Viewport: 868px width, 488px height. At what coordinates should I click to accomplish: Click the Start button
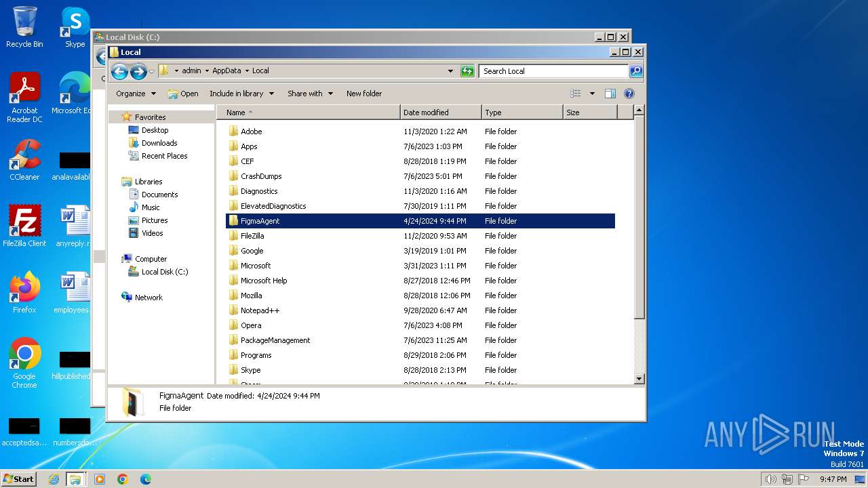(19, 479)
